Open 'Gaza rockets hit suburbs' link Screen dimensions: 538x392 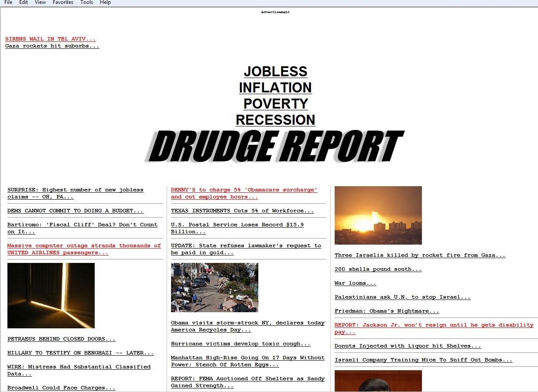click(x=52, y=46)
